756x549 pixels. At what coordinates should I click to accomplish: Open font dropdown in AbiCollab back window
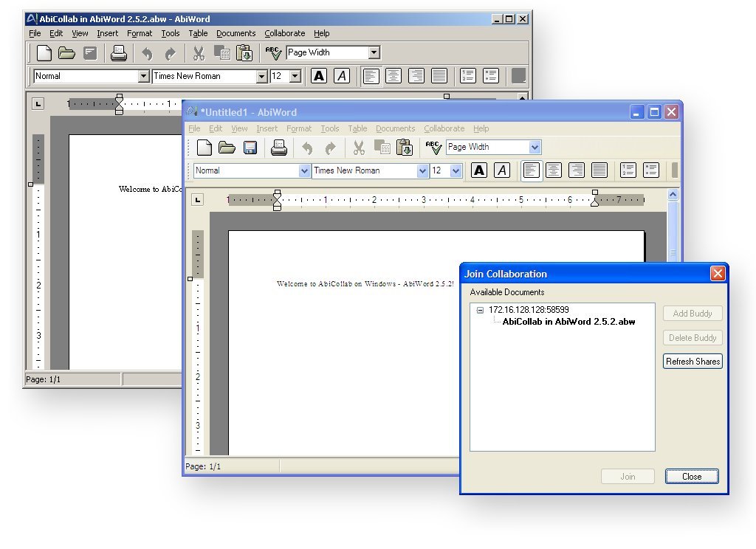262,76
